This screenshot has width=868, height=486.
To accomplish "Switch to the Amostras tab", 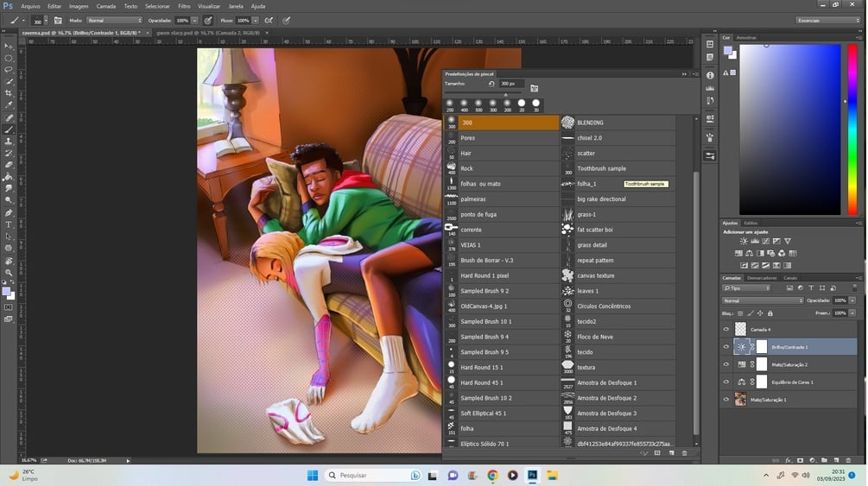I will click(x=746, y=38).
